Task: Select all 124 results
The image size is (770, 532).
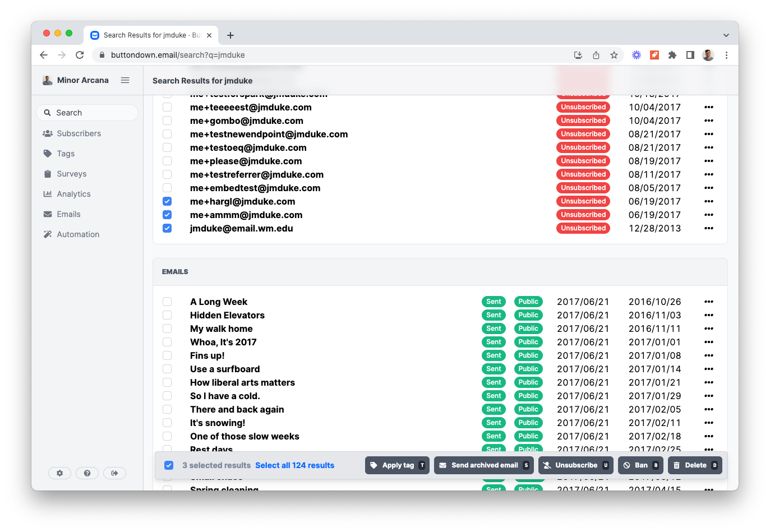Action: [x=294, y=465]
